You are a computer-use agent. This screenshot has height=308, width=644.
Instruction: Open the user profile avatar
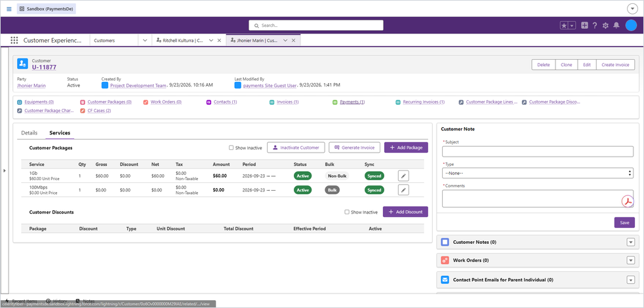631,26
